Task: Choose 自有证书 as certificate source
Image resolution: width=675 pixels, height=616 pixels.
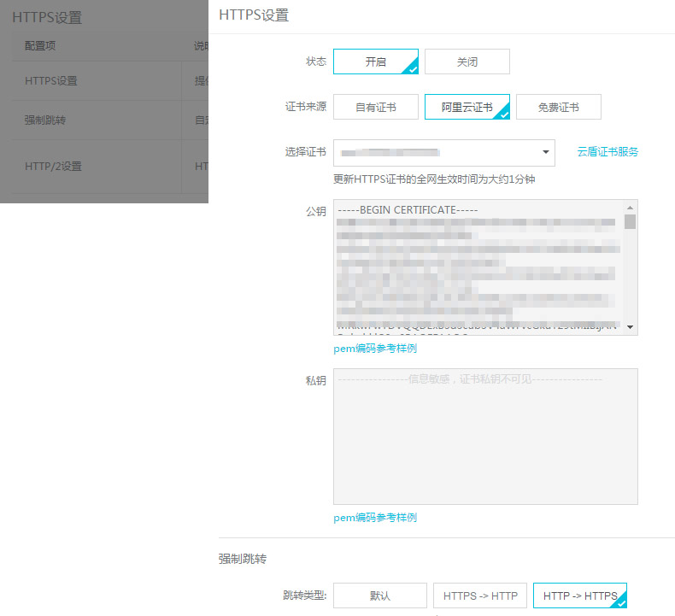Action: [375, 108]
